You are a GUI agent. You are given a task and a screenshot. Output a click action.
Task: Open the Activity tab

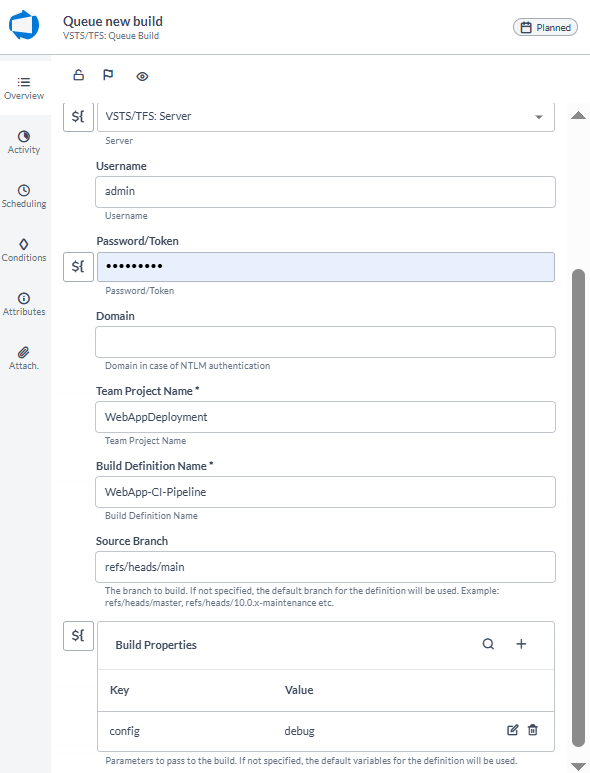(24, 142)
